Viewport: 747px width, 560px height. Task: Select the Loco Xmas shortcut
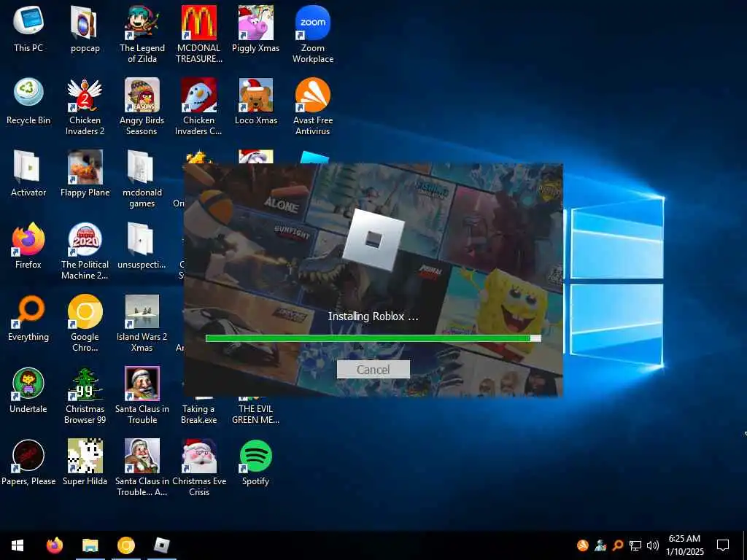[256, 101]
